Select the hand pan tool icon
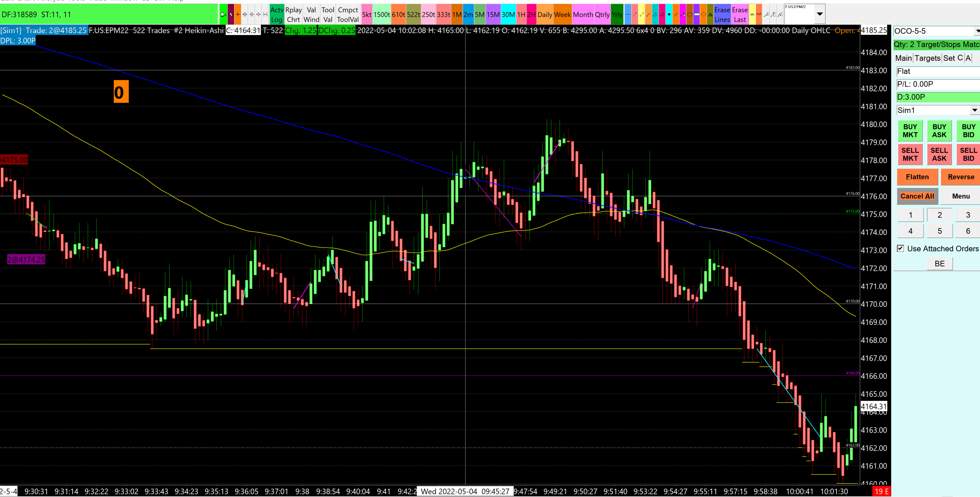980x497 pixels. (223, 14)
